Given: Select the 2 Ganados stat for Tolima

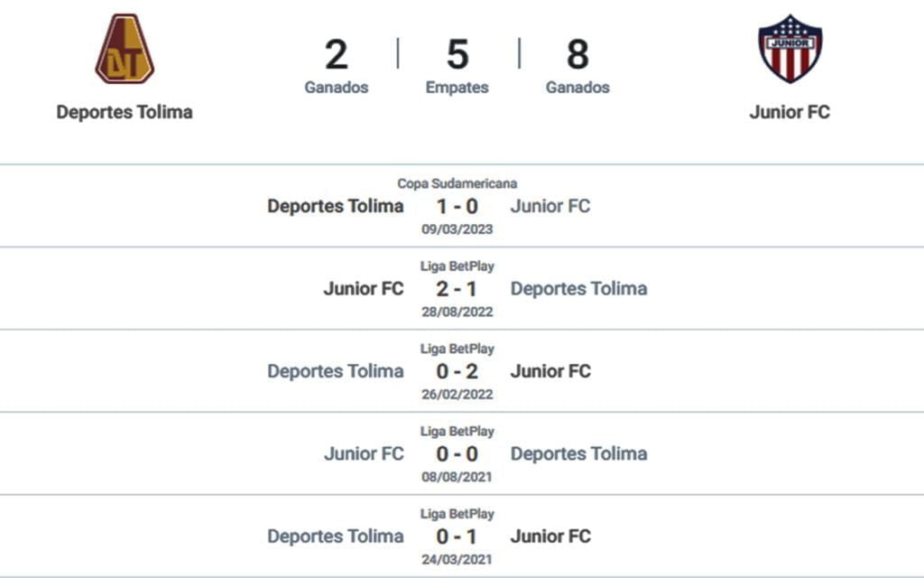Looking at the screenshot, I should 337,66.
